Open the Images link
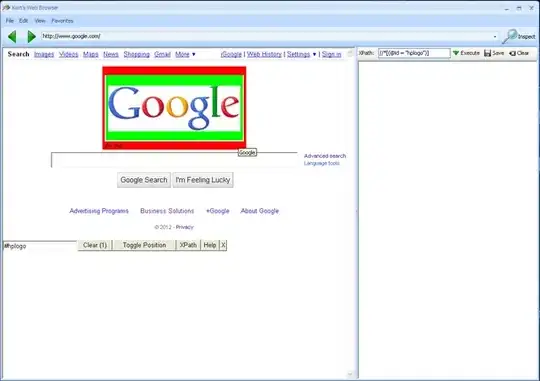This screenshot has height=381, width=540. pyautogui.click(x=44, y=54)
